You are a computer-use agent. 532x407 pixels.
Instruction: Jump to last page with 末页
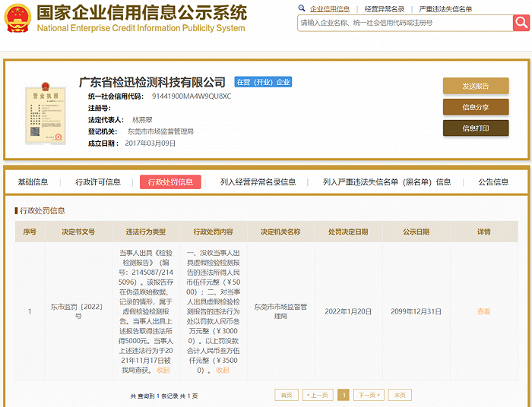point(400,395)
